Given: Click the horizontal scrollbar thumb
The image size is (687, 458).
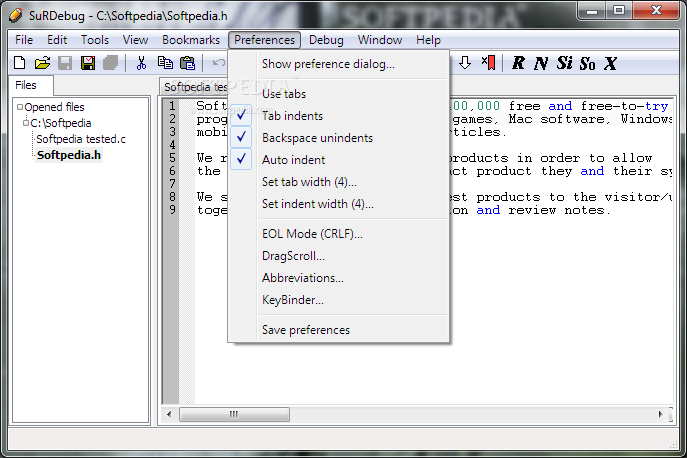Looking at the screenshot, I should coord(234,414).
